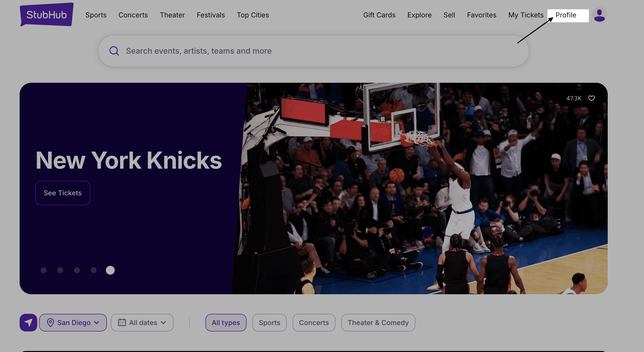Click See Tickets for New York Knicks
Viewport: 644px width, 352px height.
point(63,193)
